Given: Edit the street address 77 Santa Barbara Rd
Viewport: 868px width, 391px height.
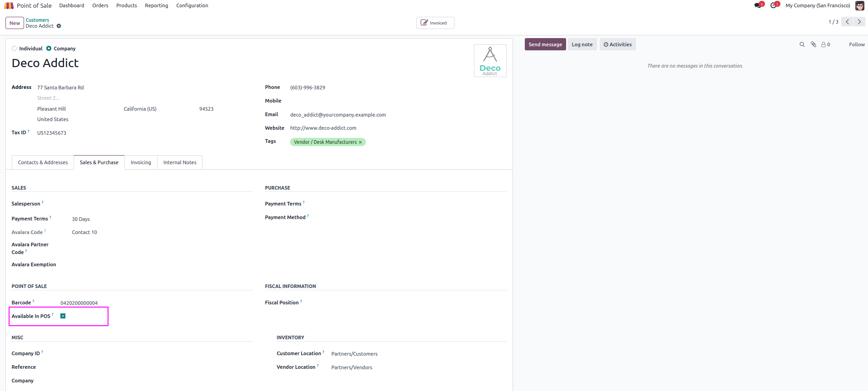Looking at the screenshot, I should coord(144,88).
